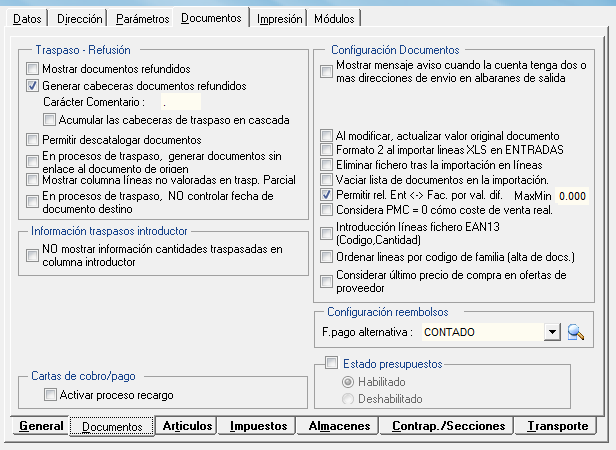
Task: Switch to the Articulos bottom tab
Action: pyautogui.click(x=187, y=426)
